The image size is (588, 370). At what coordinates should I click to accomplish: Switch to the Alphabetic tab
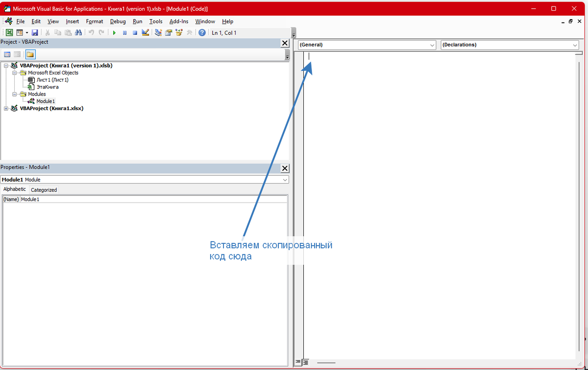(x=15, y=189)
